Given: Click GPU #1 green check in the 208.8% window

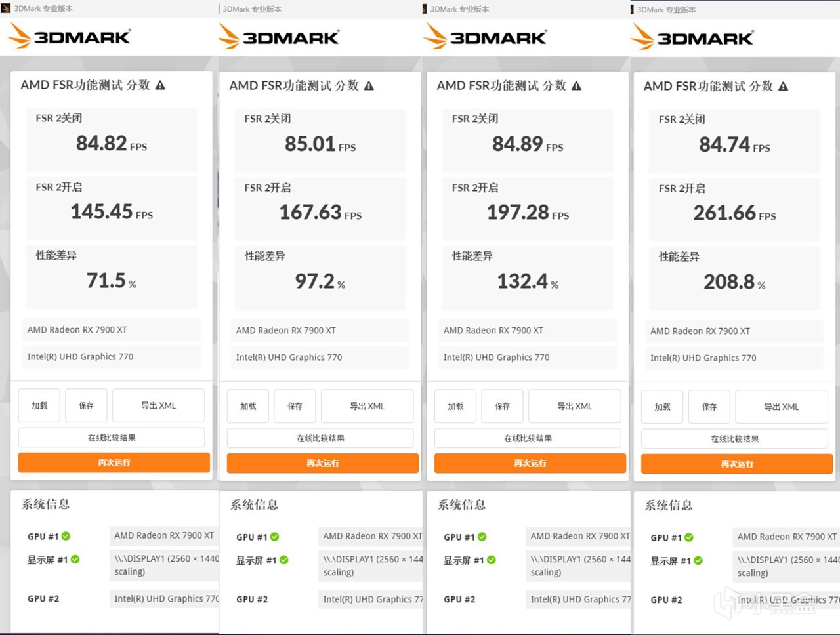Looking at the screenshot, I should click(x=688, y=537).
